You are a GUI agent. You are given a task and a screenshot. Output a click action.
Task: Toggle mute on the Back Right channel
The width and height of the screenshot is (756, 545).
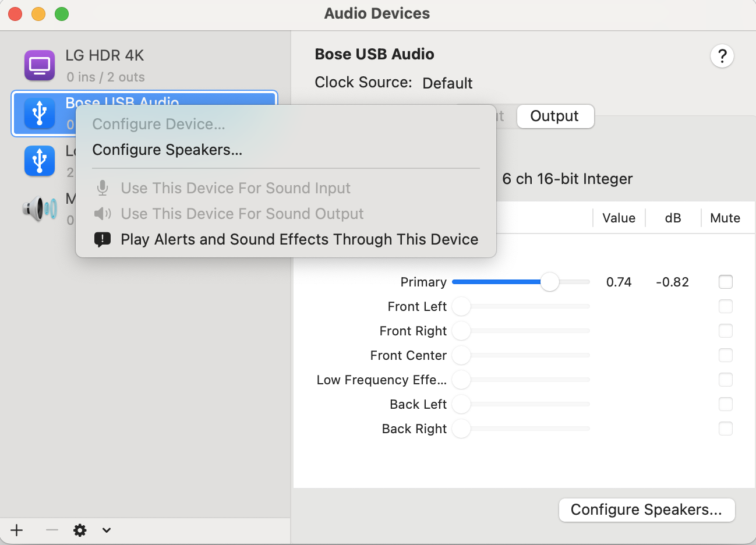(726, 429)
